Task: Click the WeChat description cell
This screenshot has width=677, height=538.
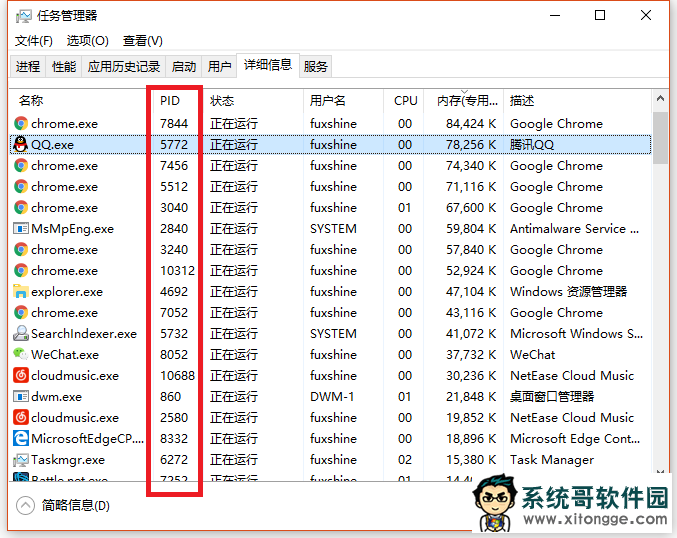Action: click(x=533, y=354)
